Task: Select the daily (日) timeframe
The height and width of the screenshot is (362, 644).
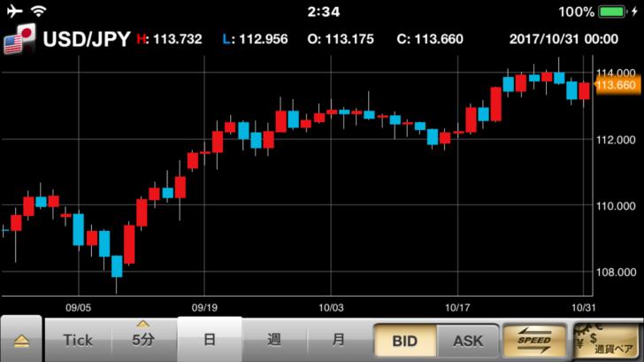Action: (210, 340)
